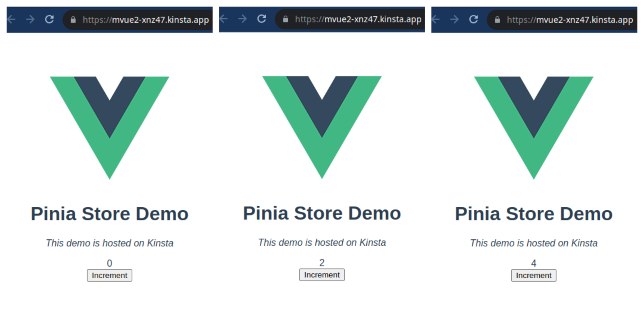Focus the middle browser's URL address field

(350, 19)
